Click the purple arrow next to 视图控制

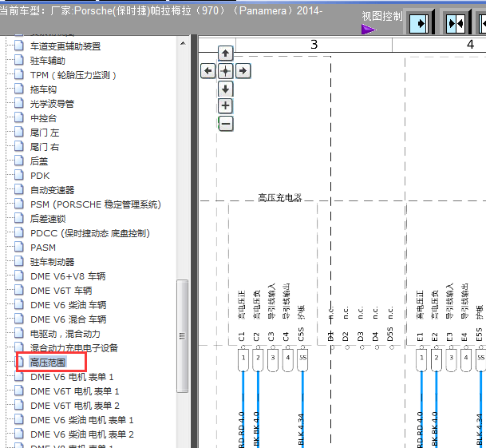pyautogui.click(x=368, y=30)
